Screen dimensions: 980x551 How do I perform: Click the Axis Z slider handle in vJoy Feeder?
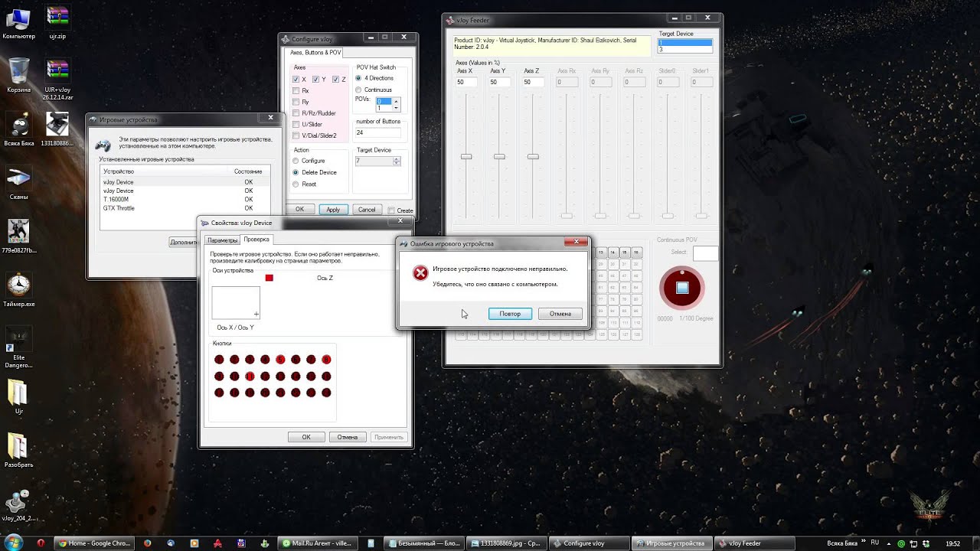[533, 156]
